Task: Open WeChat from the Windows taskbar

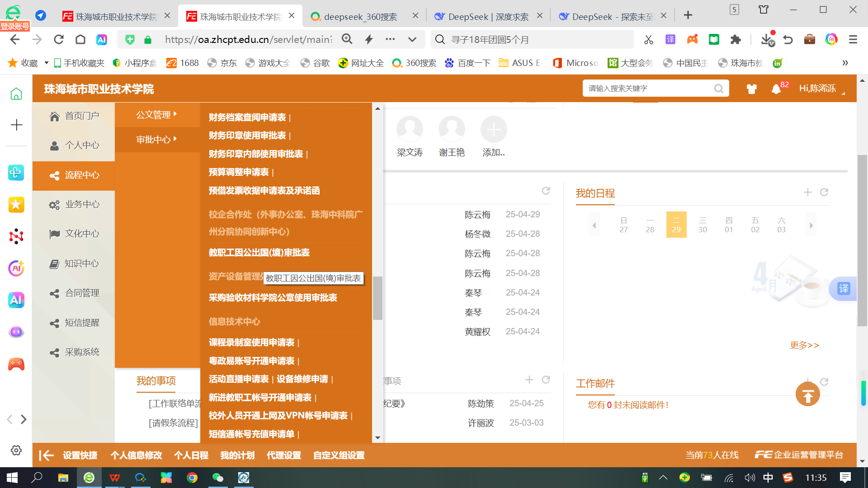Action: (x=218, y=478)
